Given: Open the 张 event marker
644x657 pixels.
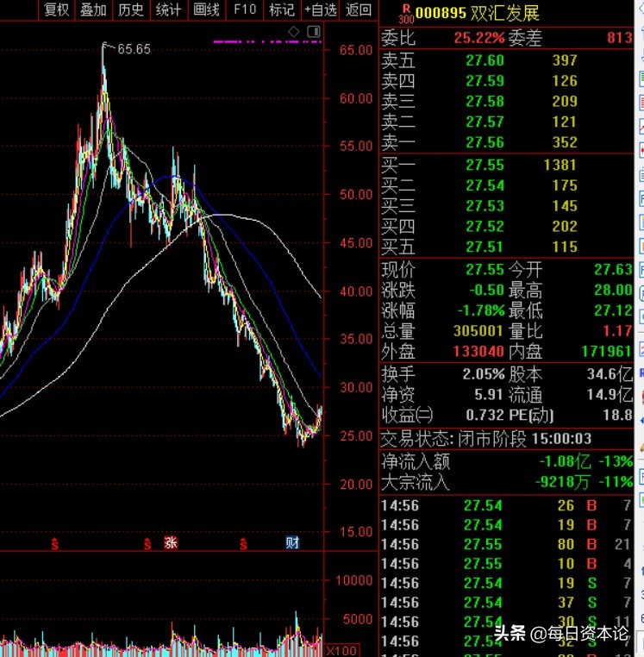Looking at the screenshot, I should point(171,542).
